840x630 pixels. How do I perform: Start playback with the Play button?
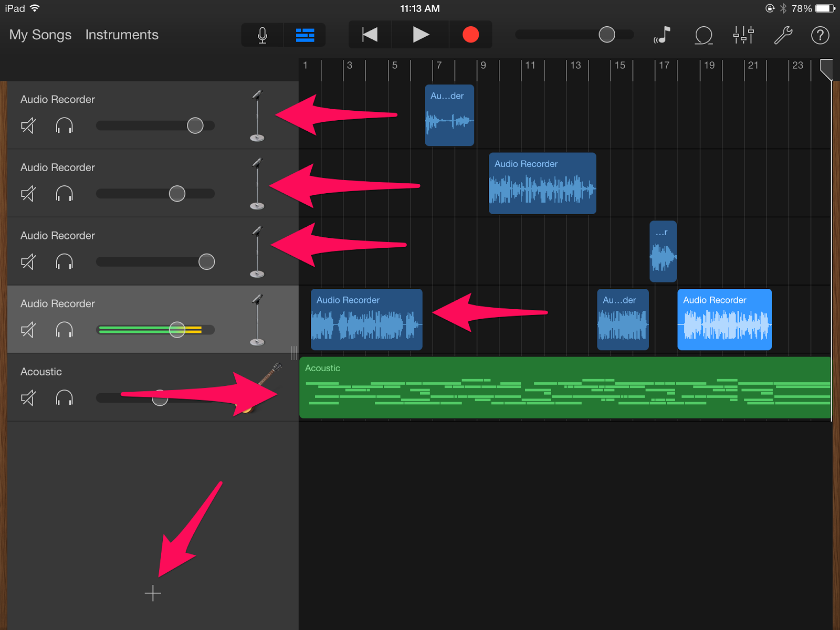pos(421,35)
